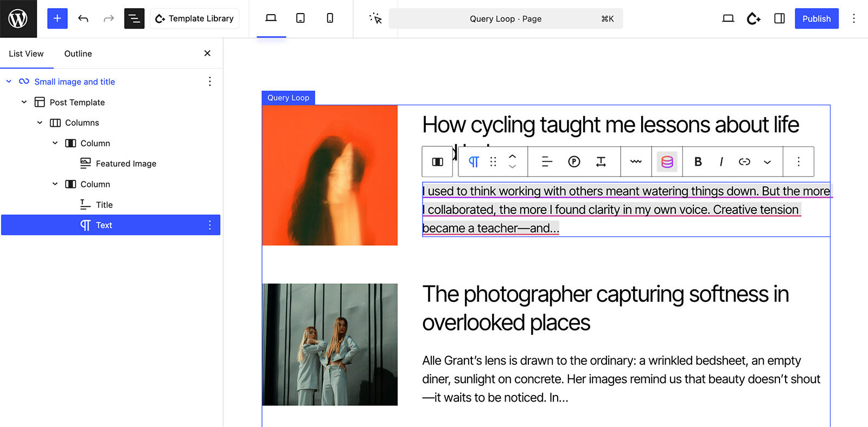Viewport: 868px width, 427px height.
Task: Collapse the Post Template tree item
Action: pos(24,102)
